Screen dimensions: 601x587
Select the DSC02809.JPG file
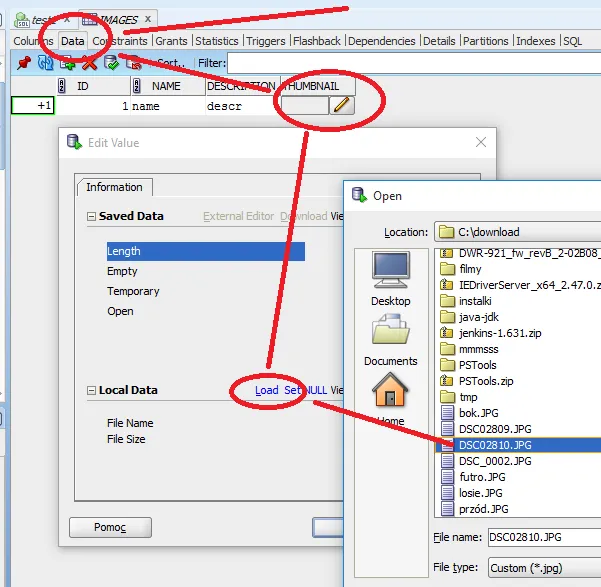pyautogui.click(x=495, y=429)
